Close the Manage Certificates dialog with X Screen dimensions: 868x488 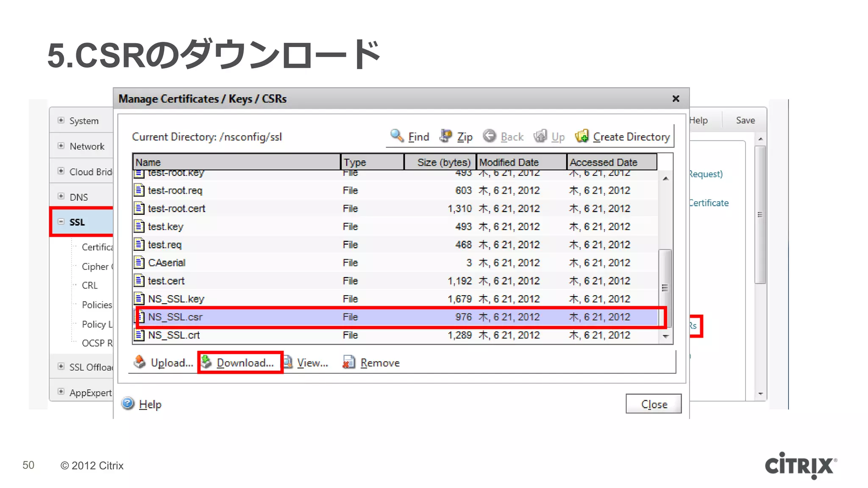click(x=676, y=99)
